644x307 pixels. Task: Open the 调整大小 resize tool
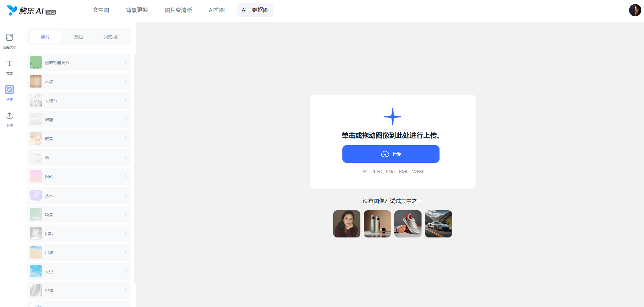[x=10, y=41]
